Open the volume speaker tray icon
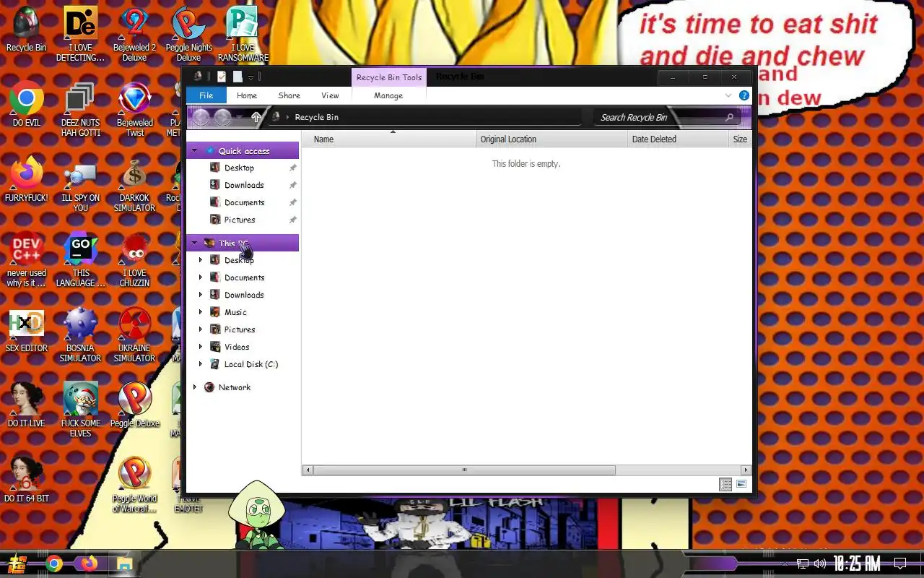The height and width of the screenshot is (578, 924). 819,564
